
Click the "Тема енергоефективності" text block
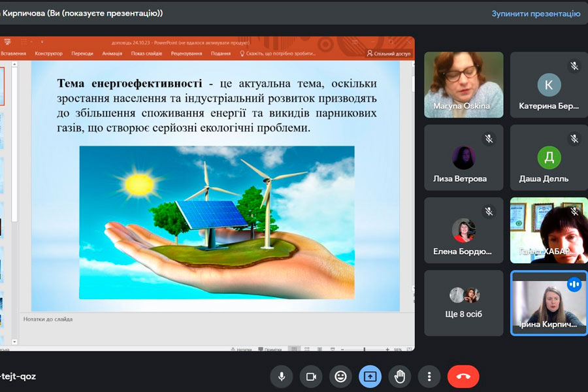coord(217,105)
